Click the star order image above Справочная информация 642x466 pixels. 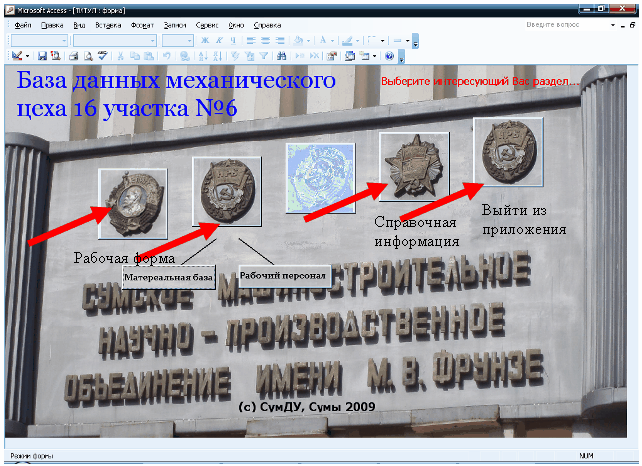pyautogui.click(x=414, y=167)
